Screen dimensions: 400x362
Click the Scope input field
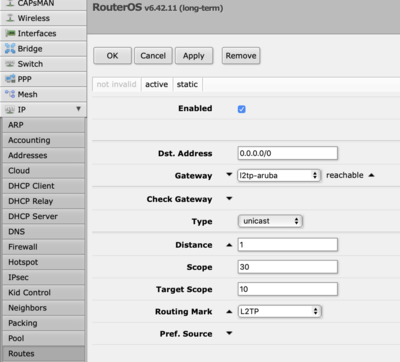point(288,267)
